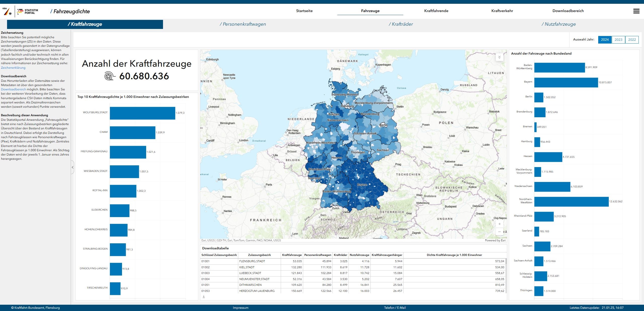Select year 2023
The height and width of the screenshot is (311, 644).
[618, 40]
